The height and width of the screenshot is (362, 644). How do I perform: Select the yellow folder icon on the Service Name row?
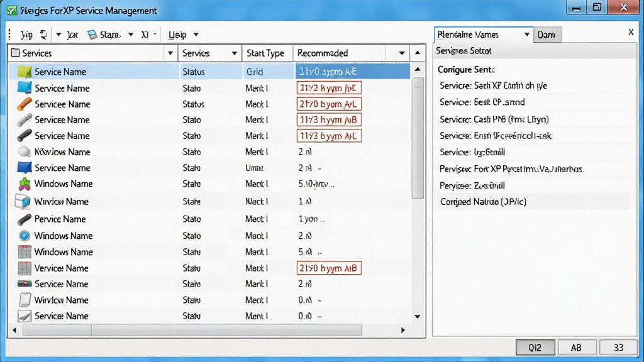[25, 72]
